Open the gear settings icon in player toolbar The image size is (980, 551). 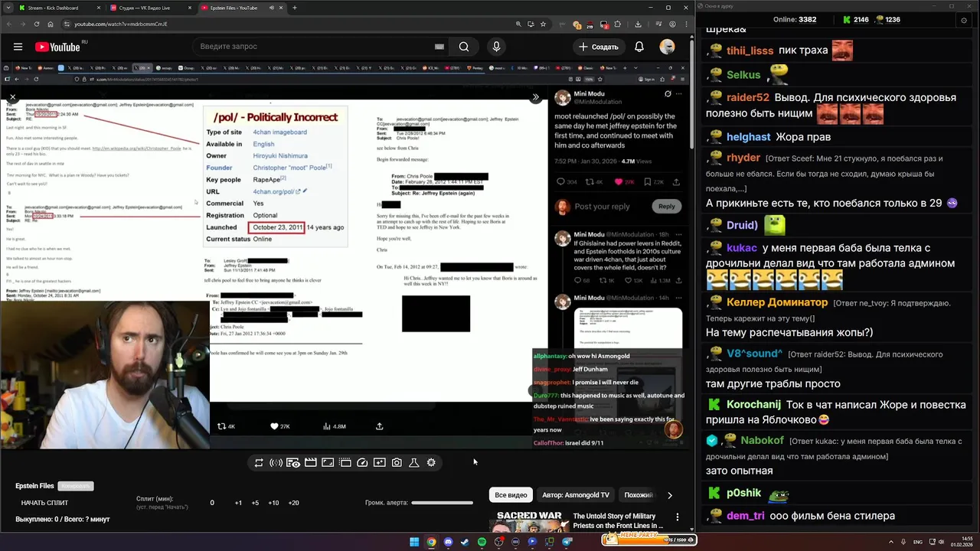[431, 463]
